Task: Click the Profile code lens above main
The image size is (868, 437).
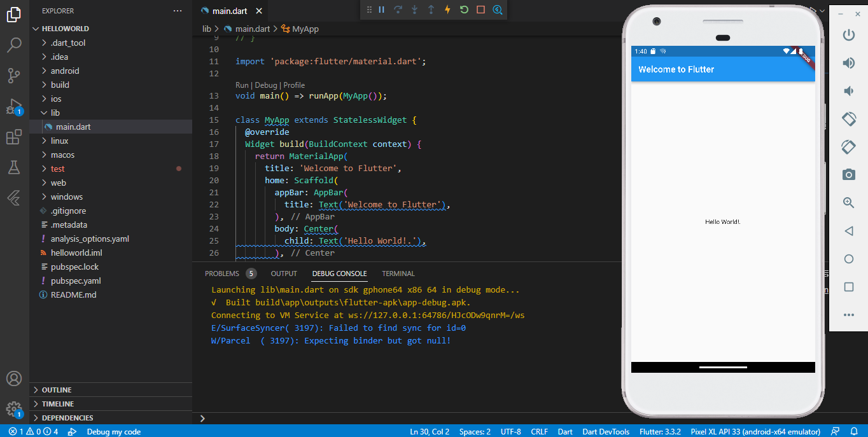Action: (294, 85)
